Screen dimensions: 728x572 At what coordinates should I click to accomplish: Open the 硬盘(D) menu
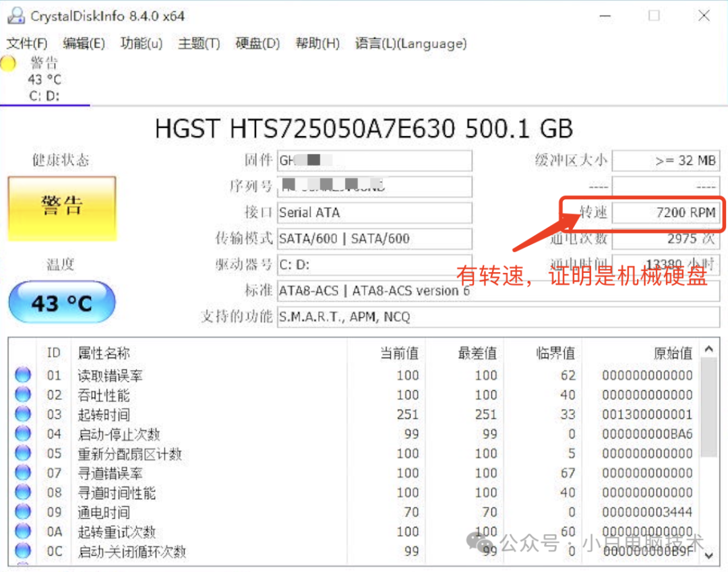point(257,44)
